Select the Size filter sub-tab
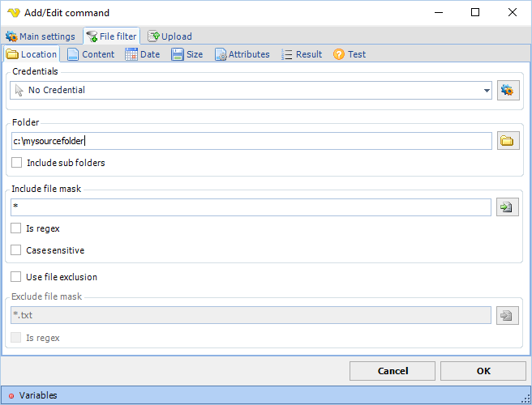This screenshot has width=532, height=405. pos(187,54)
